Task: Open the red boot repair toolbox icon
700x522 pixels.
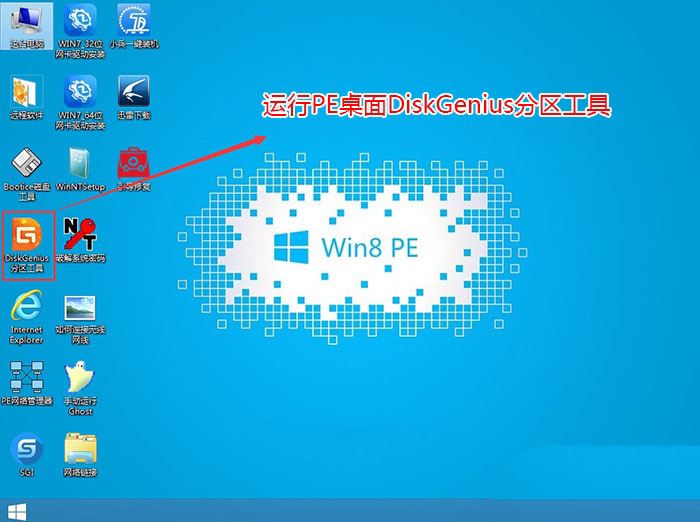Action: tap(133, 163)
